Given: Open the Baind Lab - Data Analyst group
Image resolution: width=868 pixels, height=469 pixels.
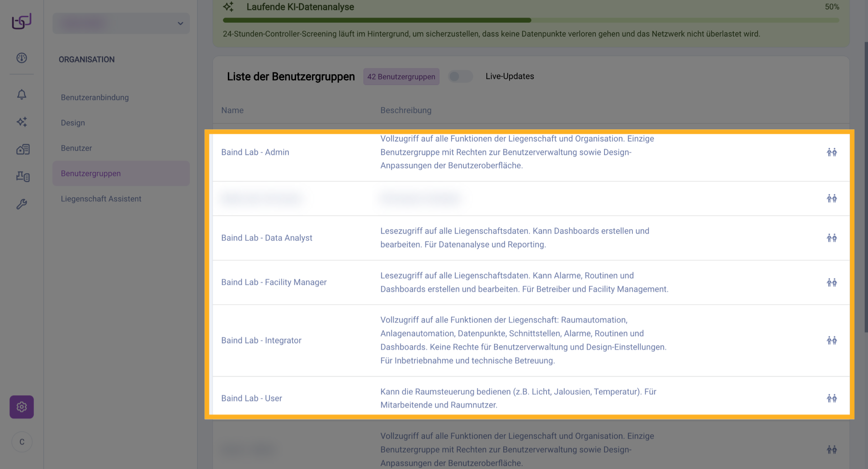Looking at the screenshot, I should (x=267, y=238).
